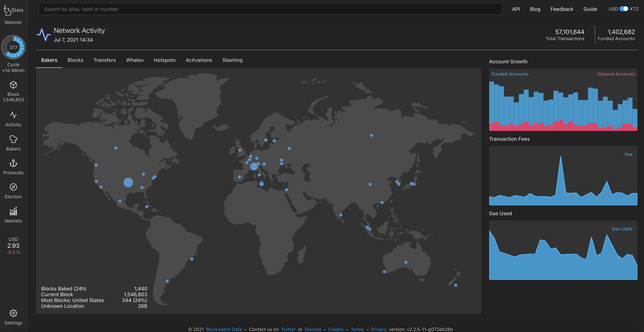Click the cycle 377 progress ring
The width and height of the screenshot is (644, 332).
point(13,47)
